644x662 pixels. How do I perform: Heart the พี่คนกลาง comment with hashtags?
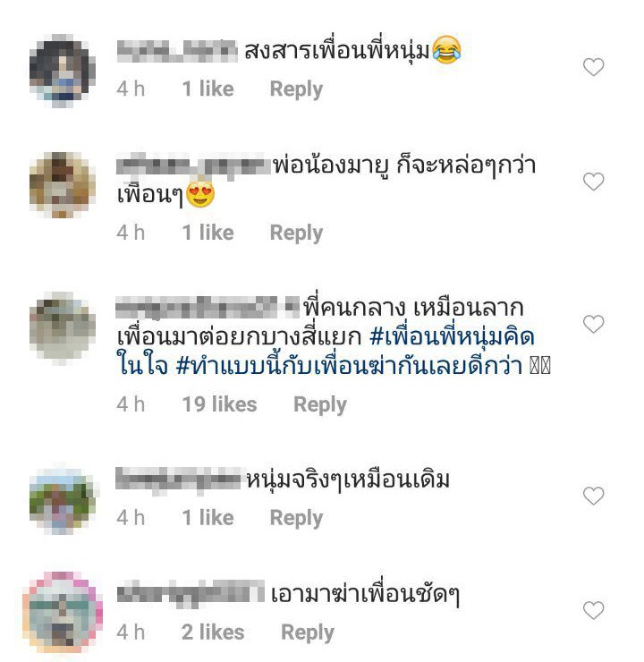click(x=593, y=324)
